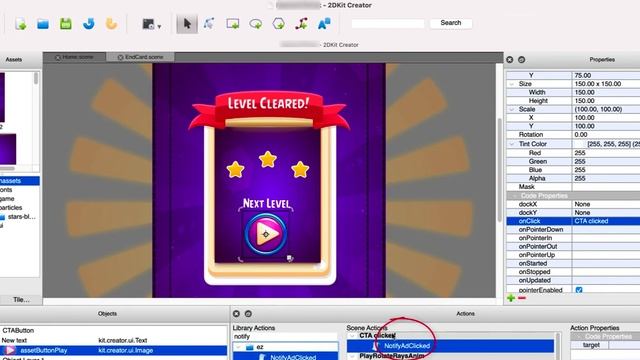This screenshot has height=360, width=640.
Task: Click the onPointerDown property row
Action: [x=573, y=229]
